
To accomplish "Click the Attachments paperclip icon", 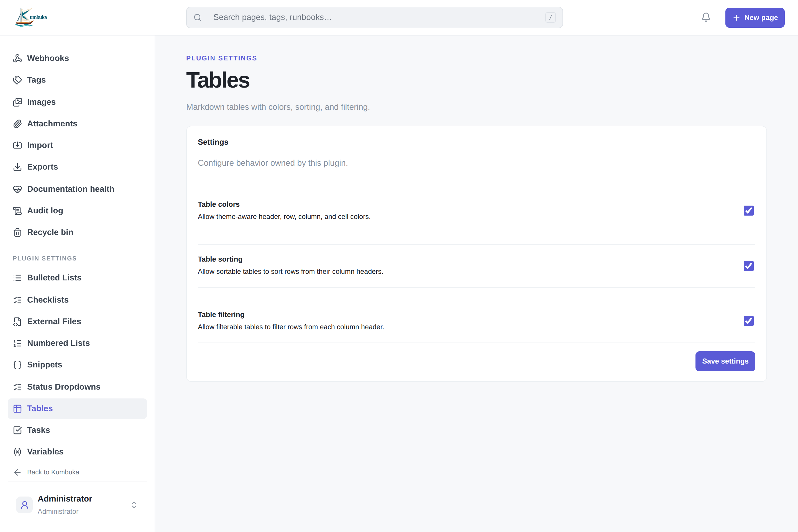I will [x=17, y=124].
